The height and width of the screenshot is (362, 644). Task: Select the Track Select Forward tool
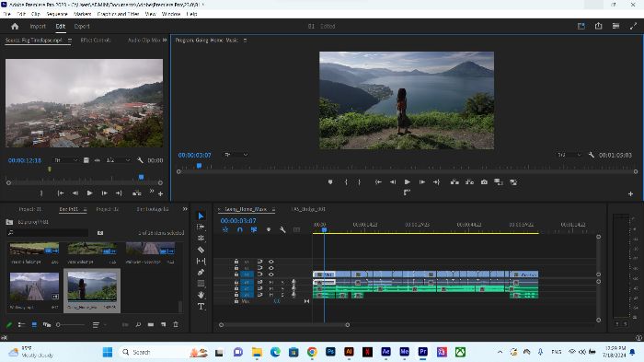(201, 228)
